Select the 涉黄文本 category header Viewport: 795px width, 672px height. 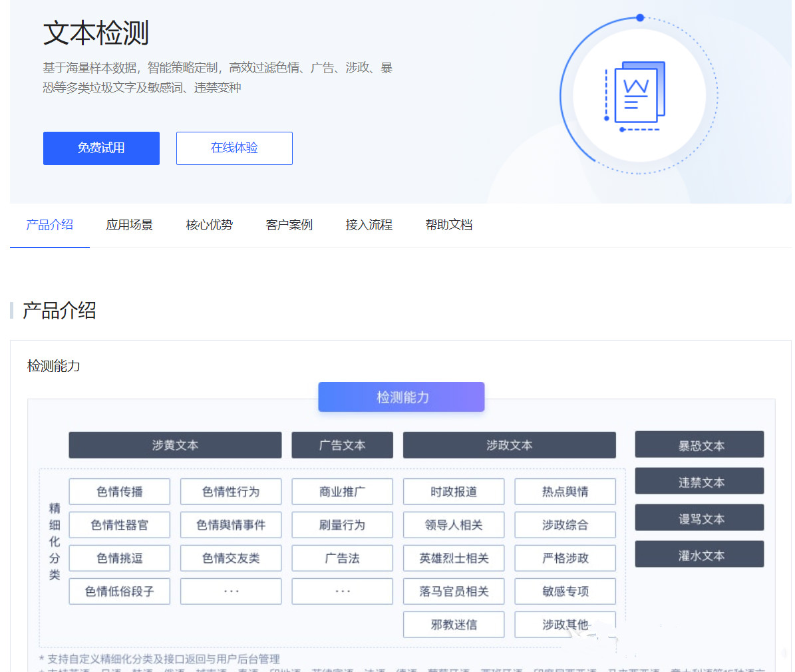pyautogui.click(x=175, y=445)
